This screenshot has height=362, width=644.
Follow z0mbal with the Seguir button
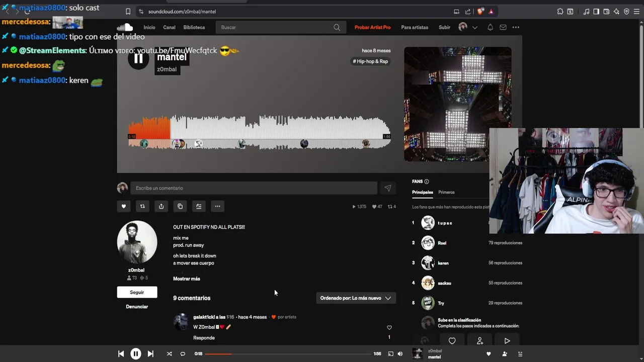(x=137, y=292)
